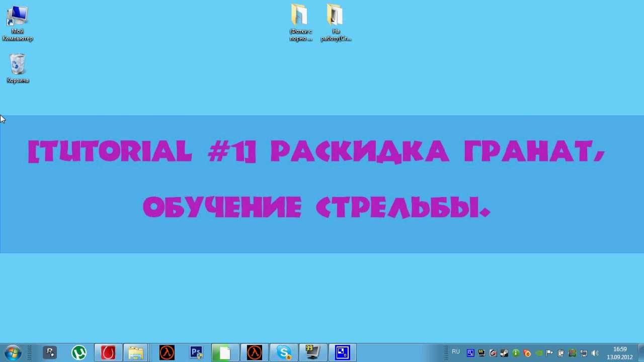
Task: Switch to Fraps monitor icon in taskbar
Action: (x=313, y=352)
